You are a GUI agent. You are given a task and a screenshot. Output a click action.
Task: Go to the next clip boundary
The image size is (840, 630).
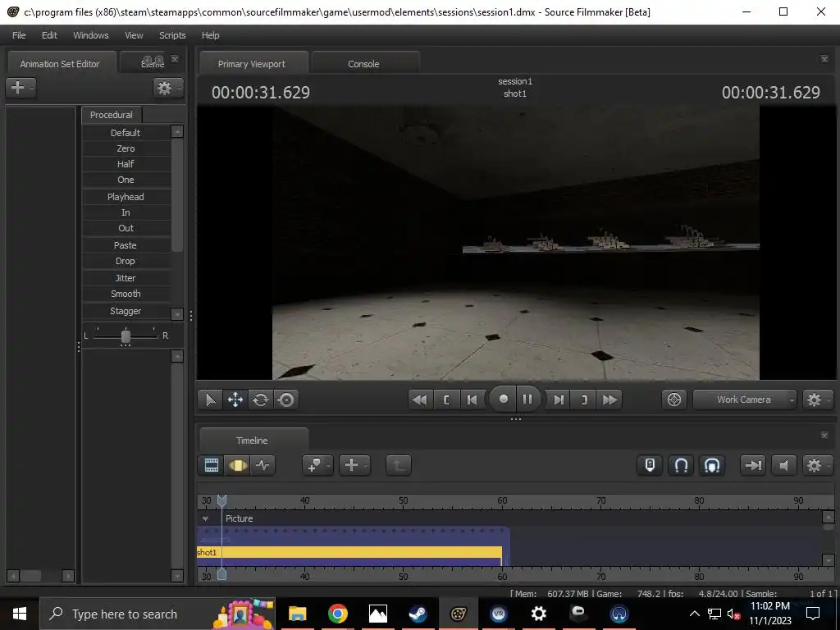point(584,399)
